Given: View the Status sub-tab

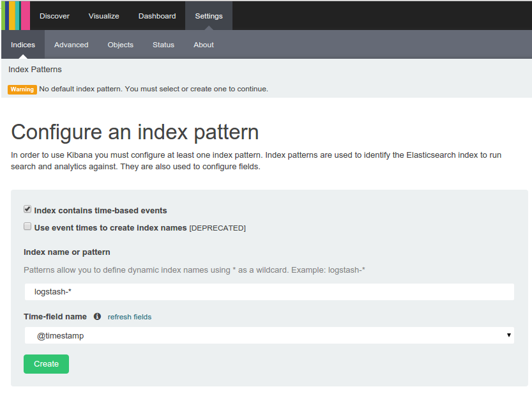Looking at the screenshot, I should tap(163, 45).
